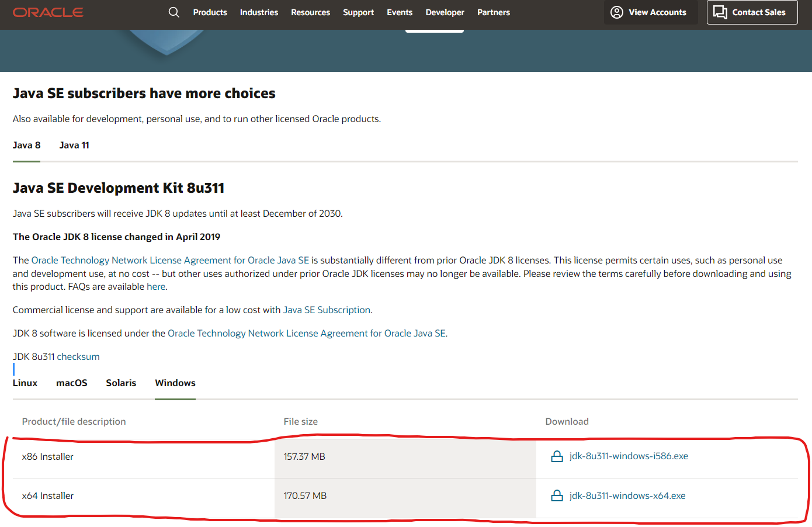Click the 'File size' column header
The height and width of the screenshot is (527, 812).
301,422
